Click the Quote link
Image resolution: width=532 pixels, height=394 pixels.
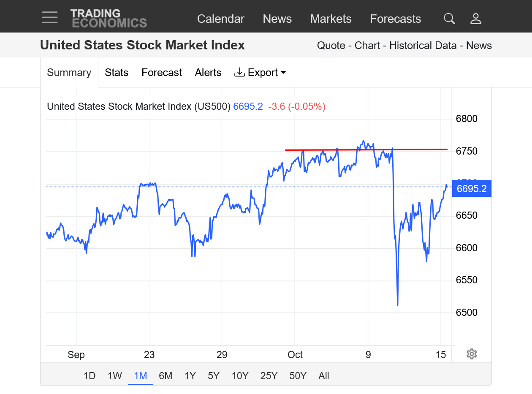click(x=331, y=46)
